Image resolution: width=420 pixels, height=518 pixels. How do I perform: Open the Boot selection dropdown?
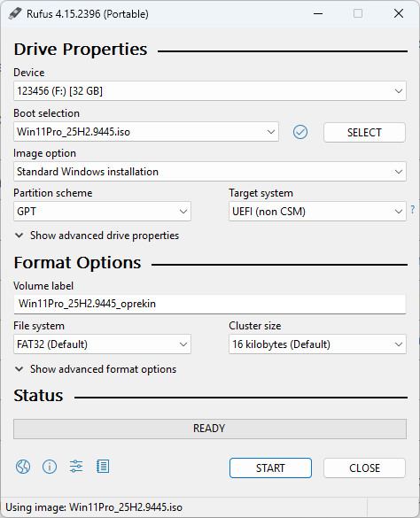(x=146, y=132)
